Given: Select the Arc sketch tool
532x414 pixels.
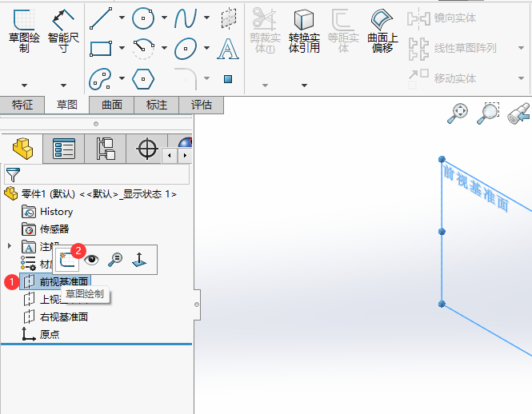Looking at the screenshot, I should [143, 49].
